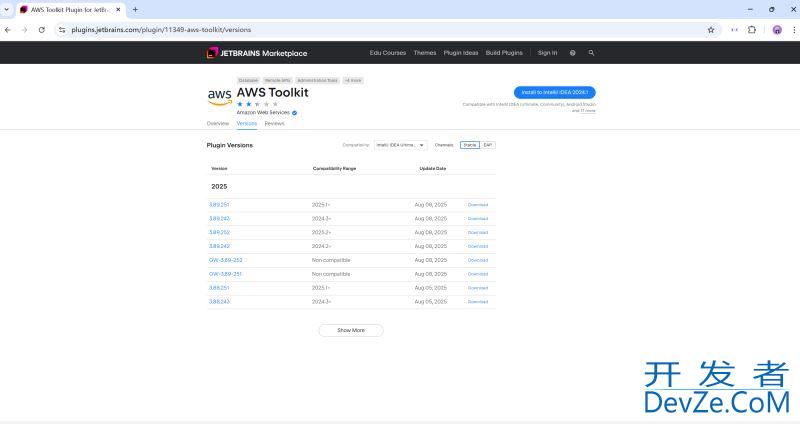Download version 3.89.242
The image size is (800, 424).
click(478, 246)
